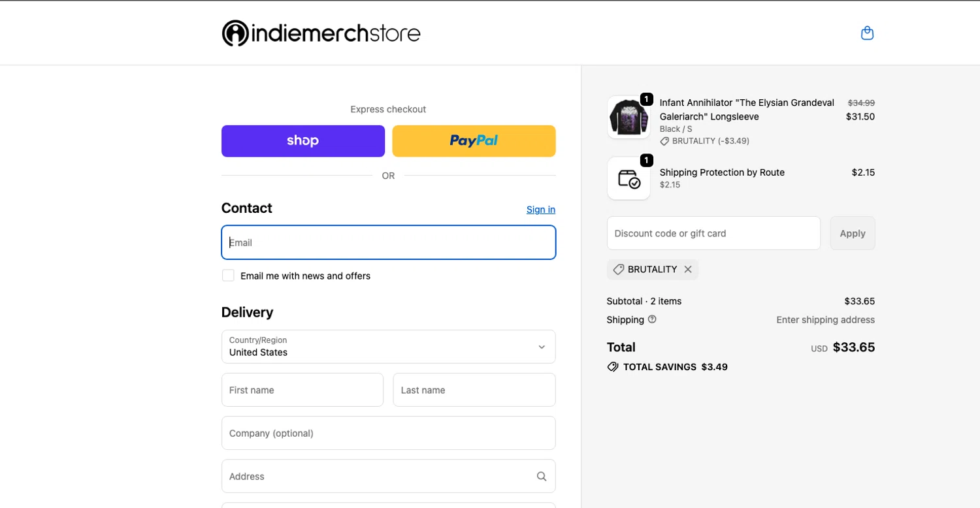This screenshot has height=508, width=980.
Task: Click the Enter shipping address text
Action: [x=825, y=320]
